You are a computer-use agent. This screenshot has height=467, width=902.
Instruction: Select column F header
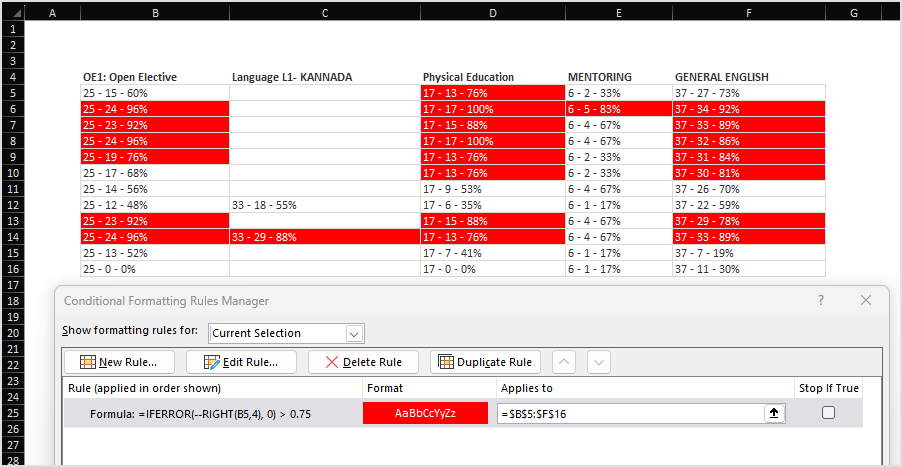tap(748, 13)
